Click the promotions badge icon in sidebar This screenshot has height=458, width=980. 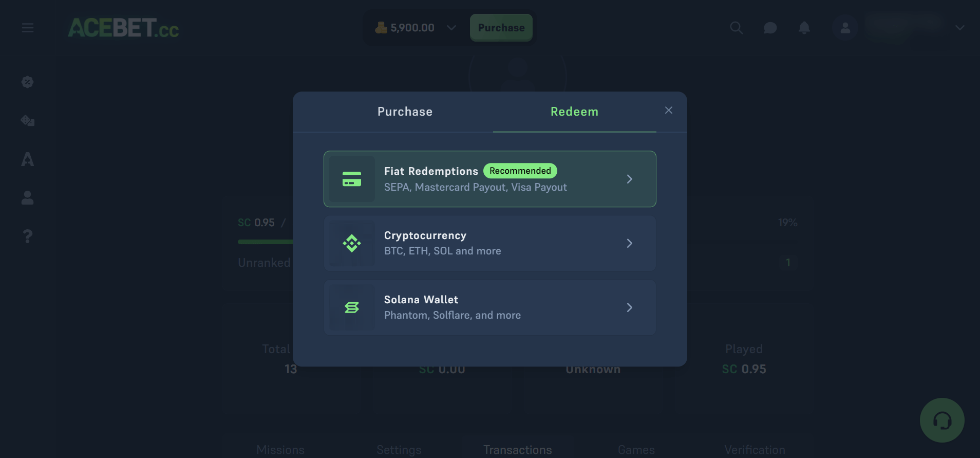28,82
